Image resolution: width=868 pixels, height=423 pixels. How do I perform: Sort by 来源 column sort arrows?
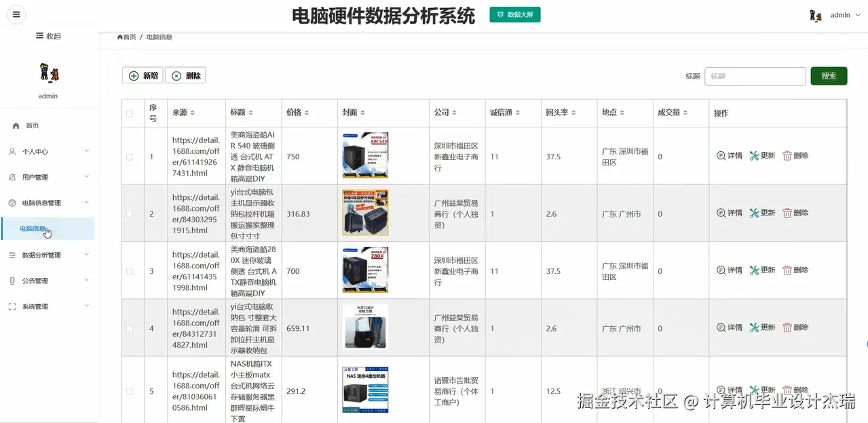click(x=193, y=113)
